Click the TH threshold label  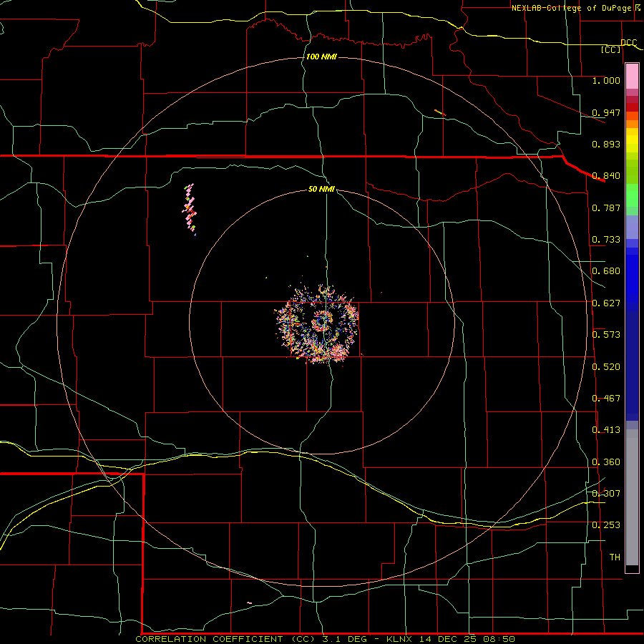click(615, 557)
